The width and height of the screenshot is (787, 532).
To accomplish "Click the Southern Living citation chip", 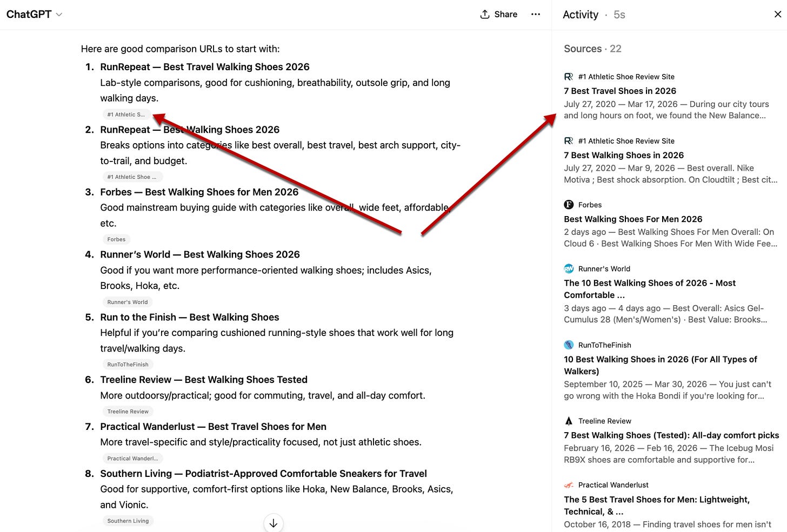I will (128, 521).
